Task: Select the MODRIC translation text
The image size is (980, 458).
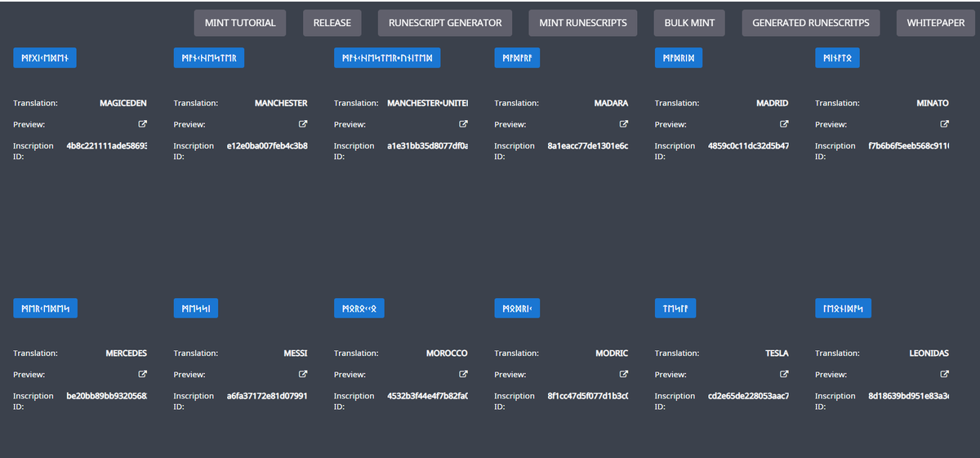Action: pos(612,354)
